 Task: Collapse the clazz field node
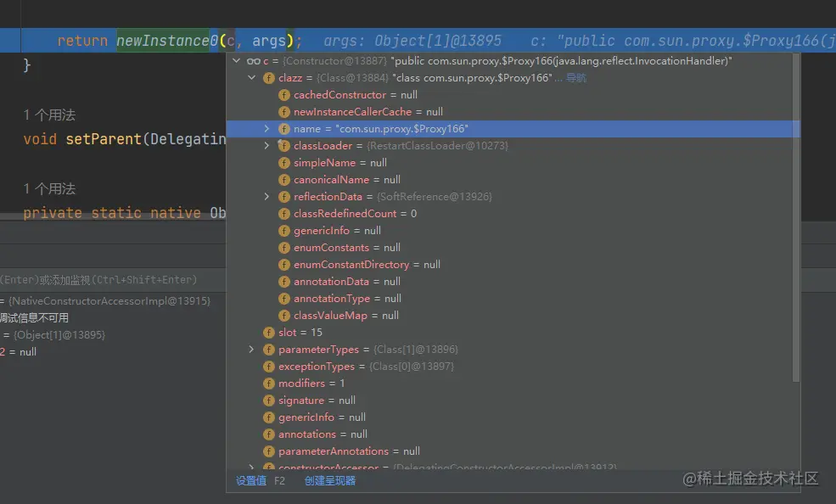click(252, 78)
